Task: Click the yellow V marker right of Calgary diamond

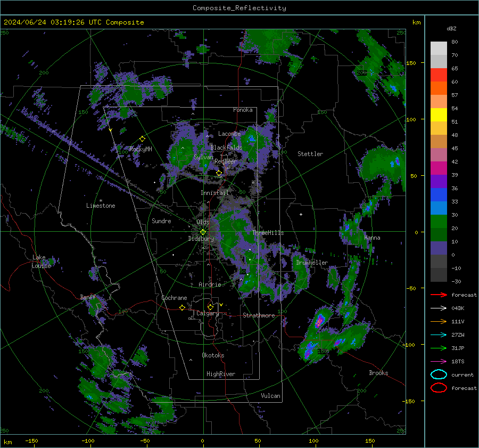Action: [x=221, y=305]
